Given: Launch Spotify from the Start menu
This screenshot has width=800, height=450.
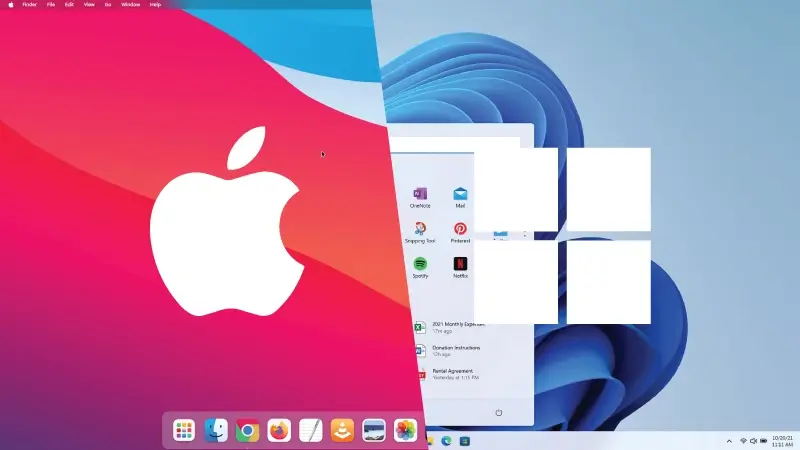Looking at the screenshot, I should pos(420,268).
